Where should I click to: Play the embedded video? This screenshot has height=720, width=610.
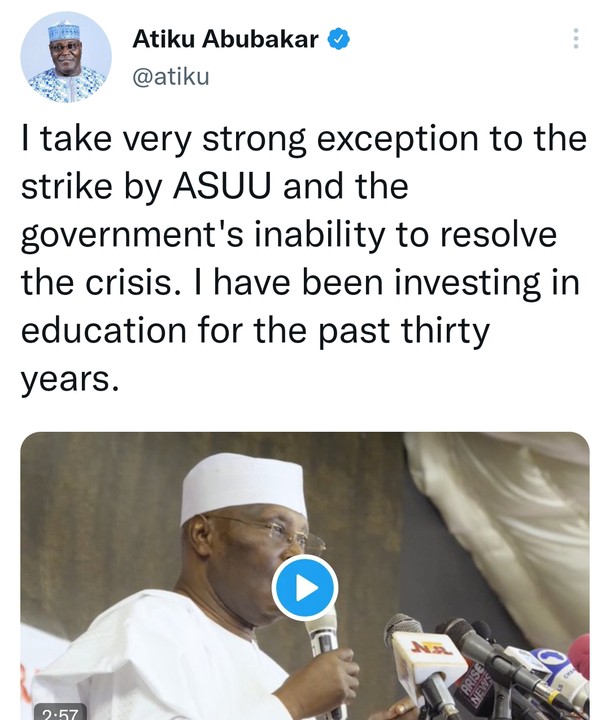(x=304, y=587)
